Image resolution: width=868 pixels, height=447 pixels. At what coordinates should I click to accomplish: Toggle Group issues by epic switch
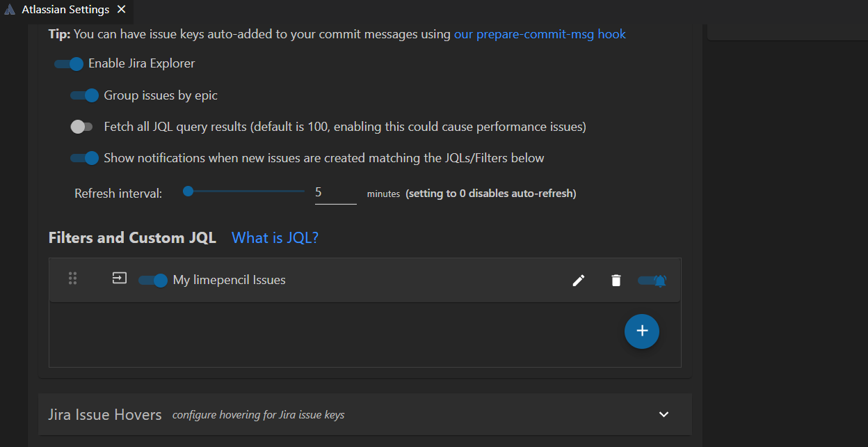(84, 95)
